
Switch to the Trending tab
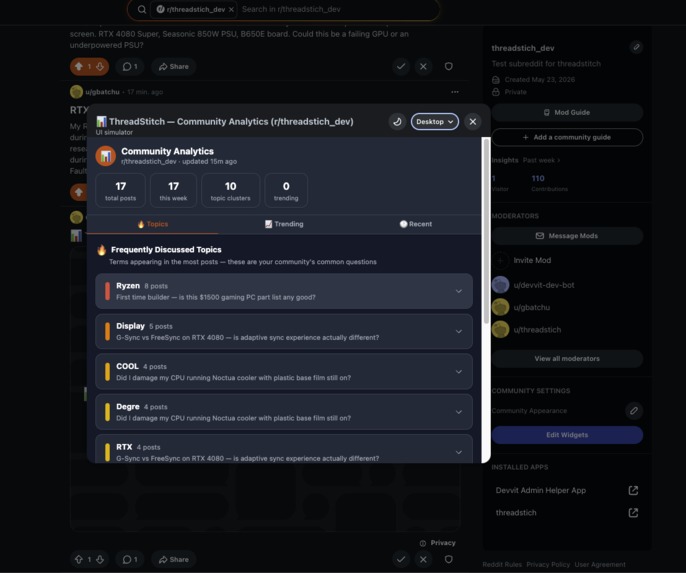pos(284,224)
